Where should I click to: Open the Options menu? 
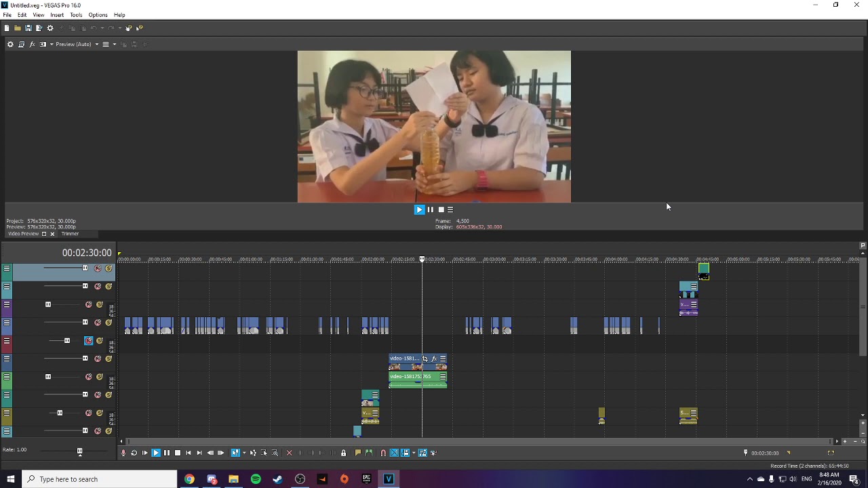98,15
